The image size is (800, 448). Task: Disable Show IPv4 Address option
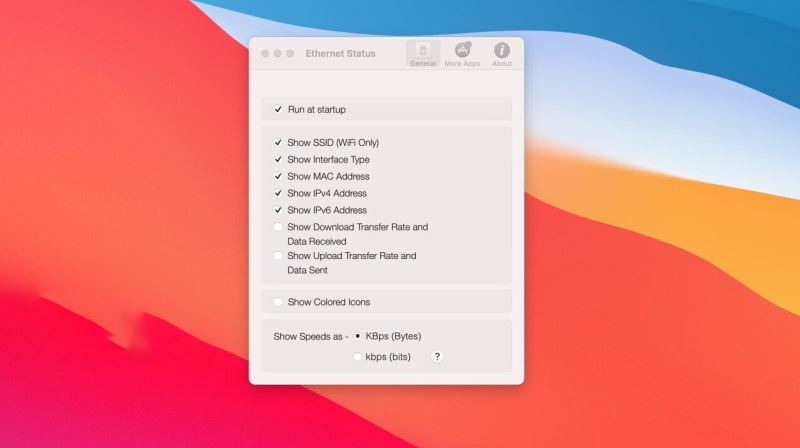tap(278, 193)
